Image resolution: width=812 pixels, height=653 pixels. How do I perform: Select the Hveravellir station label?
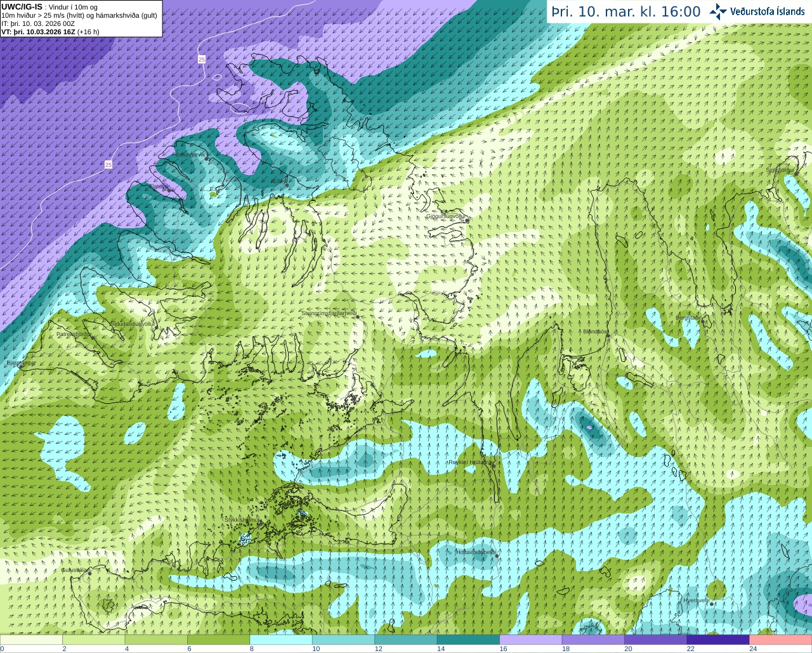(x=696, y=600)
